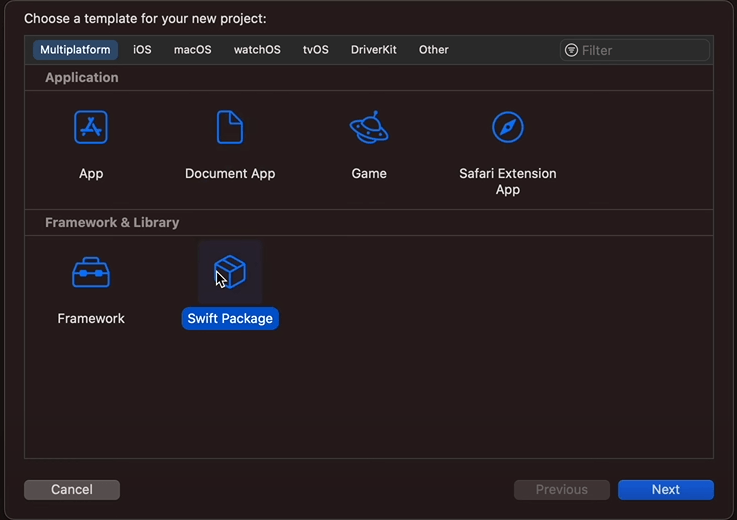Pick the Game template UFO icon

coord(369,127)
